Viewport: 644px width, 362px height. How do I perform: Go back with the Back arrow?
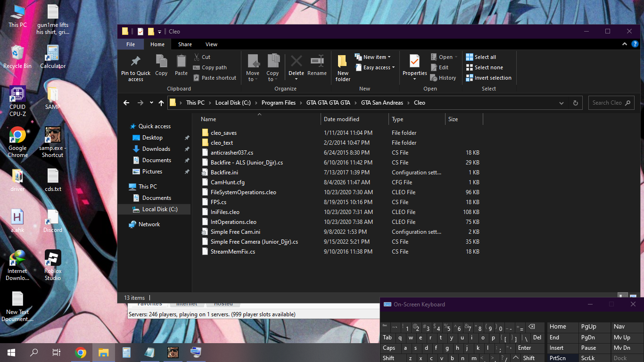point(126,103)
